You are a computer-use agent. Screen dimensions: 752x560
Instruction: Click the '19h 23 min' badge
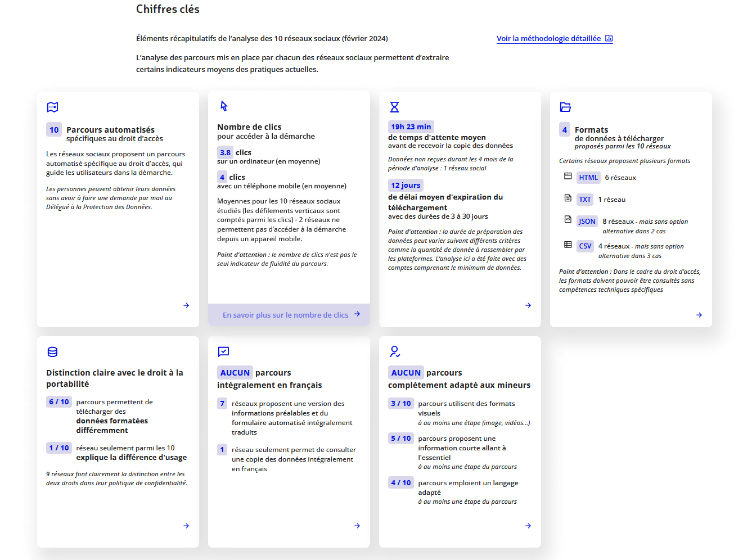click(x=411, y=127)
